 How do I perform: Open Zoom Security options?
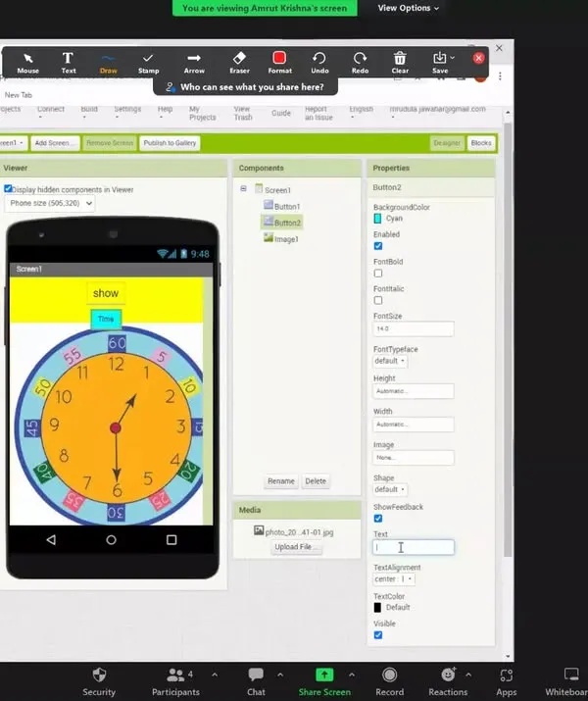pyautogui.click(x=99, y=682)
